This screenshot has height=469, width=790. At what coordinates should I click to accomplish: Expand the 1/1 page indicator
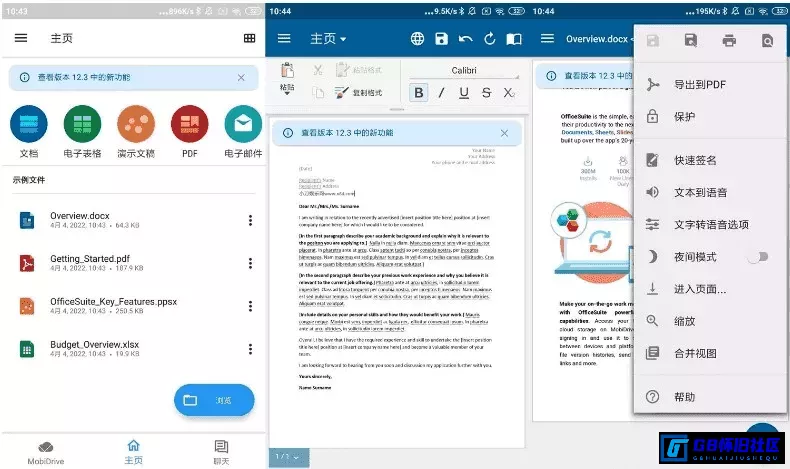289,457
